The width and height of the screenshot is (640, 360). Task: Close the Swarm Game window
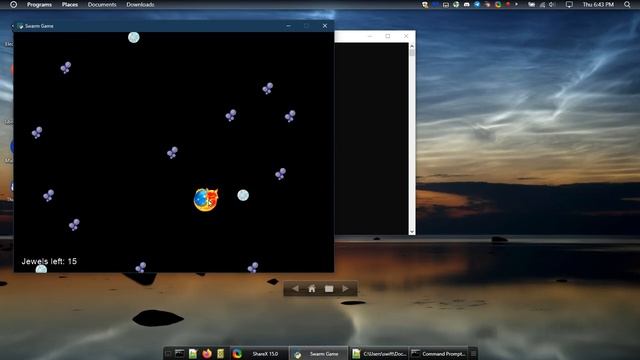(325, 26)
